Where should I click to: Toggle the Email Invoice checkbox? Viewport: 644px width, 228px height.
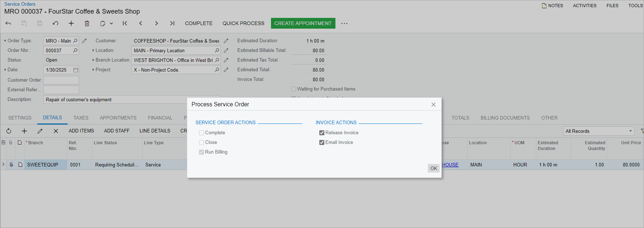(x=322, y=142)
